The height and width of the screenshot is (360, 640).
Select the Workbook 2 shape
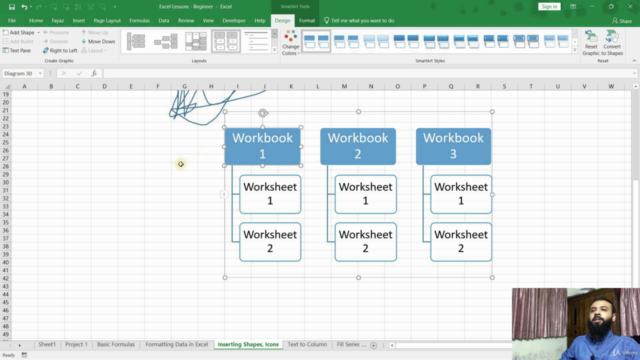click(x=358, y=147)
